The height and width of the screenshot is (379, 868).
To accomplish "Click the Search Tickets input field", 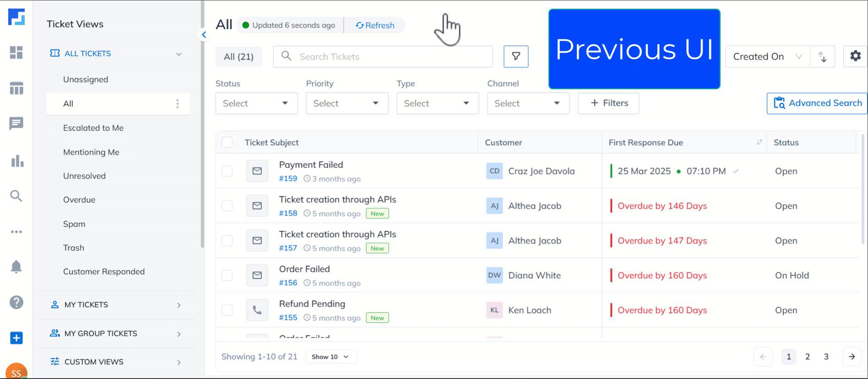I will click(x=383, y=57).
